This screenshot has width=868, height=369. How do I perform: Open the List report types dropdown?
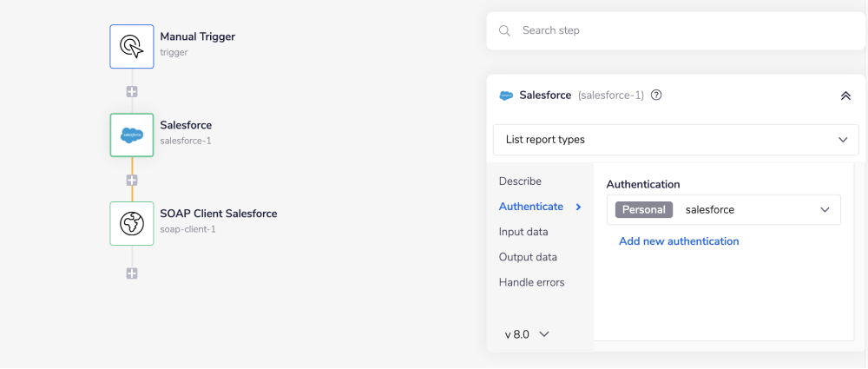click(675, 140)
